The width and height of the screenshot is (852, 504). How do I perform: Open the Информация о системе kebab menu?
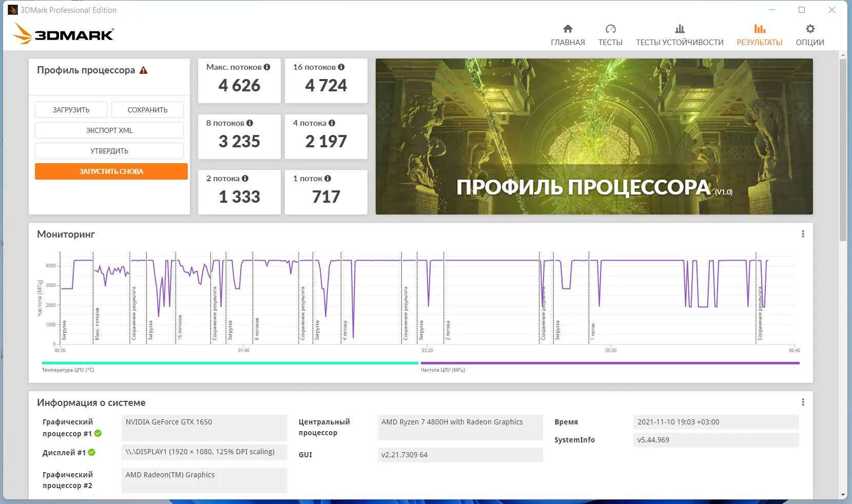804,402
